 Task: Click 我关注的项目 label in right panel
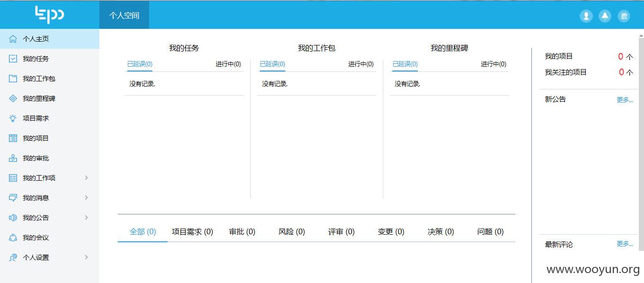[x=566, y=72]
